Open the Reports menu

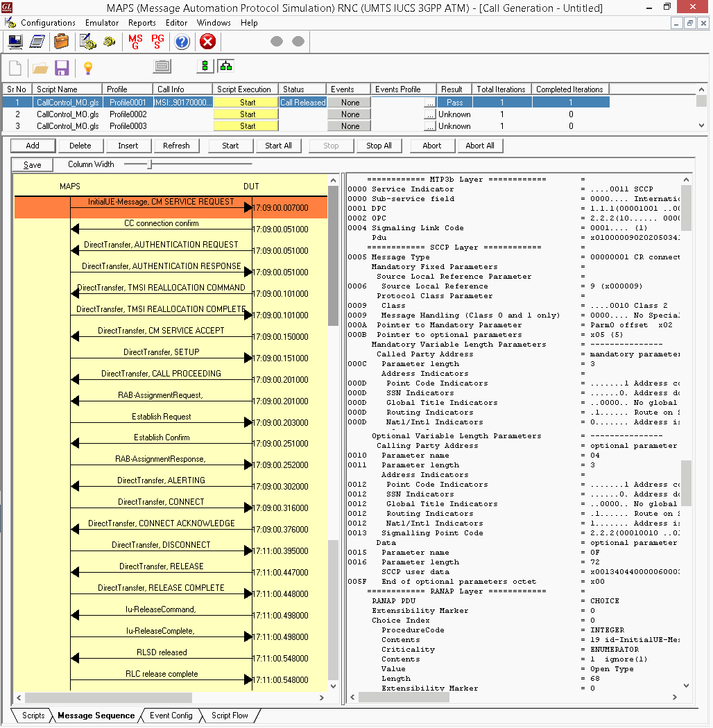click(141, 23)
